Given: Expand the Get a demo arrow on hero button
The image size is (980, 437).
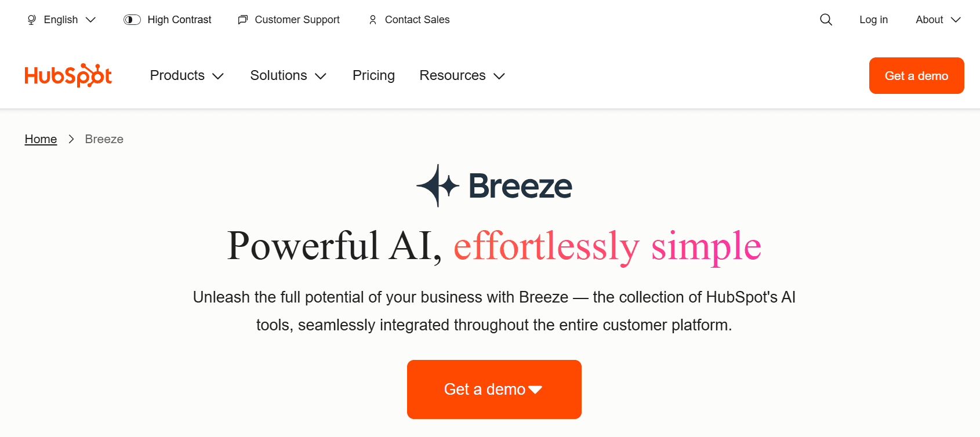Looking at the screenshot, I should coord(536,389).
